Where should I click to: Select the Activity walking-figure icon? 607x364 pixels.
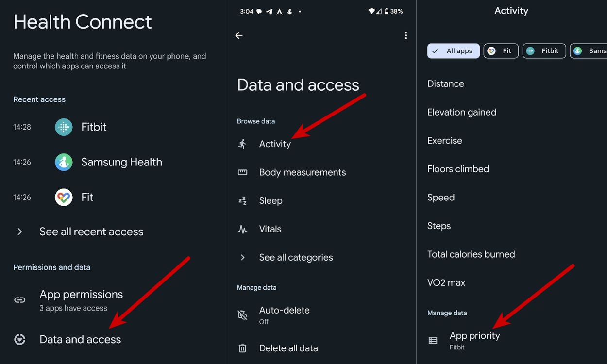tap(242, 144)
